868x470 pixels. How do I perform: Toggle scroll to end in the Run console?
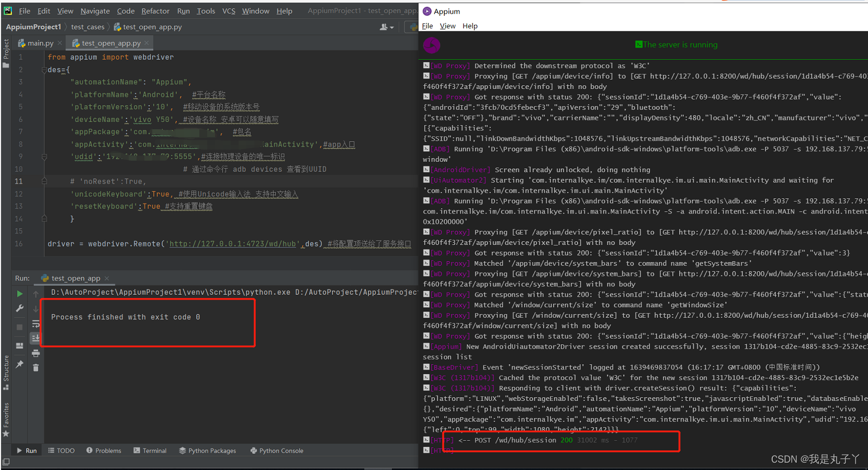36,338
